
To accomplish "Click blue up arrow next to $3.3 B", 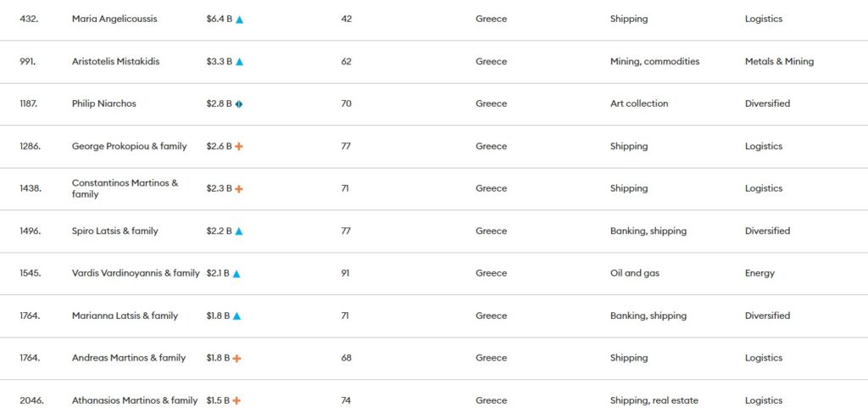I will 239,62.
